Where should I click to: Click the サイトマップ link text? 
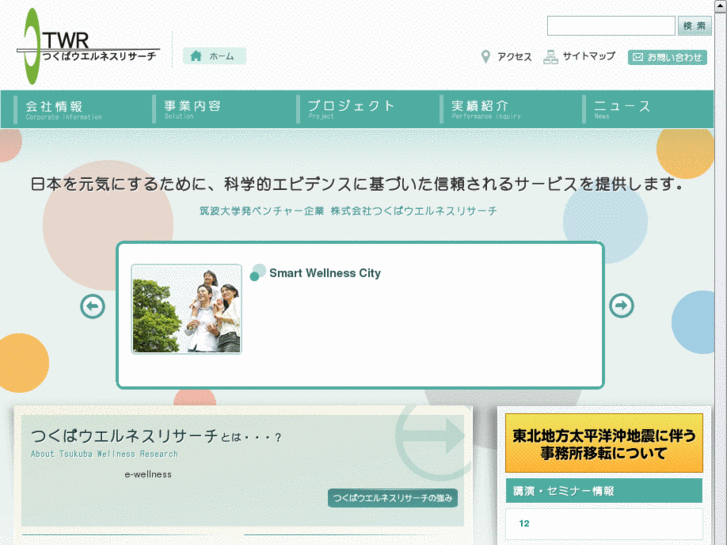point(588,57)
